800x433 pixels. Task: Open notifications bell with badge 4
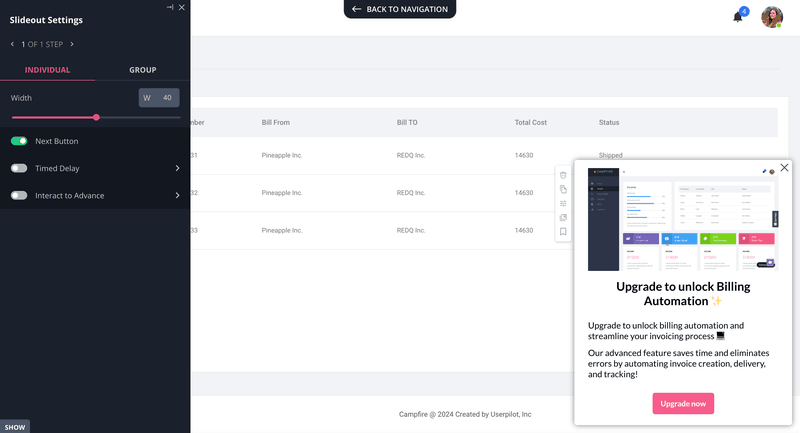(x=738, y=17)
